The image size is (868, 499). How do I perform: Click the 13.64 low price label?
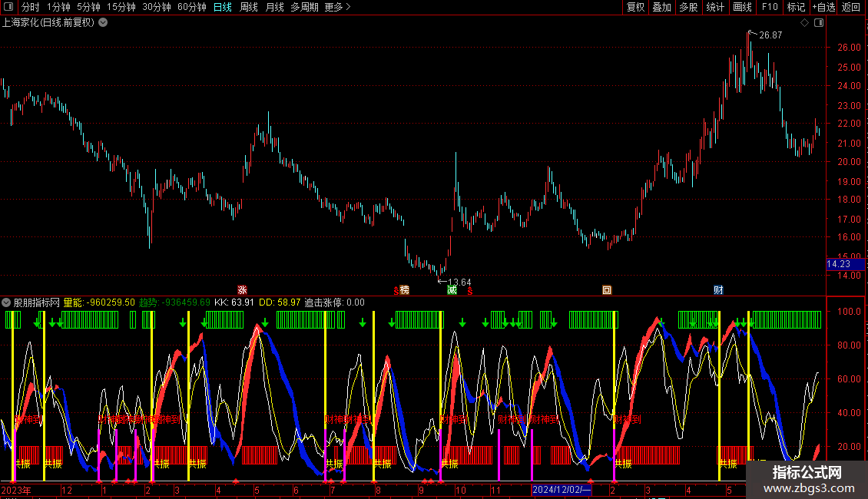459,283
